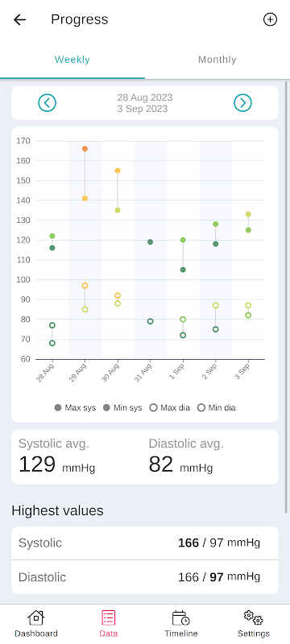Viewport: 290px width, 644px height.
Task: Switch to the Weekly tab
Action: point(72,60)
